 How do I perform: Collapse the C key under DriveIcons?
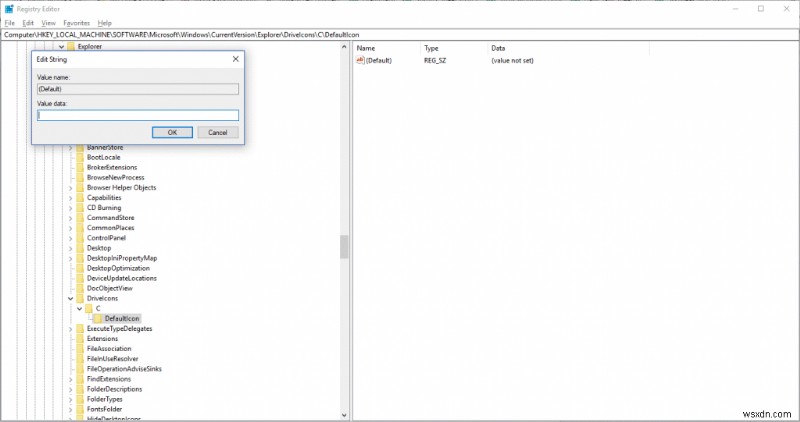click(x=80, y=309)
